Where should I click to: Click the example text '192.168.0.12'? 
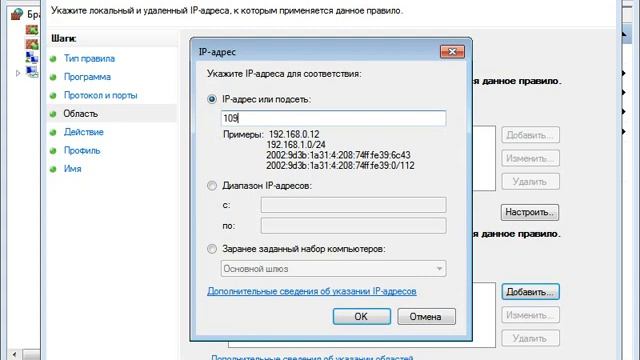coord(294,134)
